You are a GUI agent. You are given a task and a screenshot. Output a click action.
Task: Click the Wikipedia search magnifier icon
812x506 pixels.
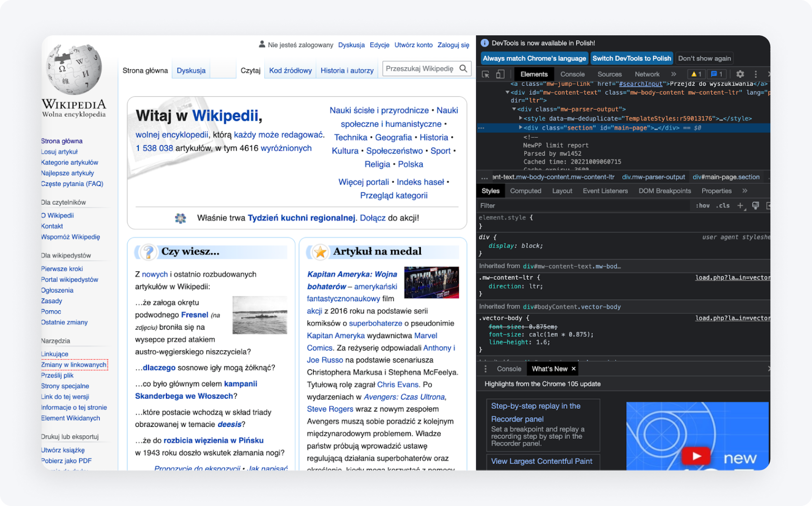tap(463, 68)
